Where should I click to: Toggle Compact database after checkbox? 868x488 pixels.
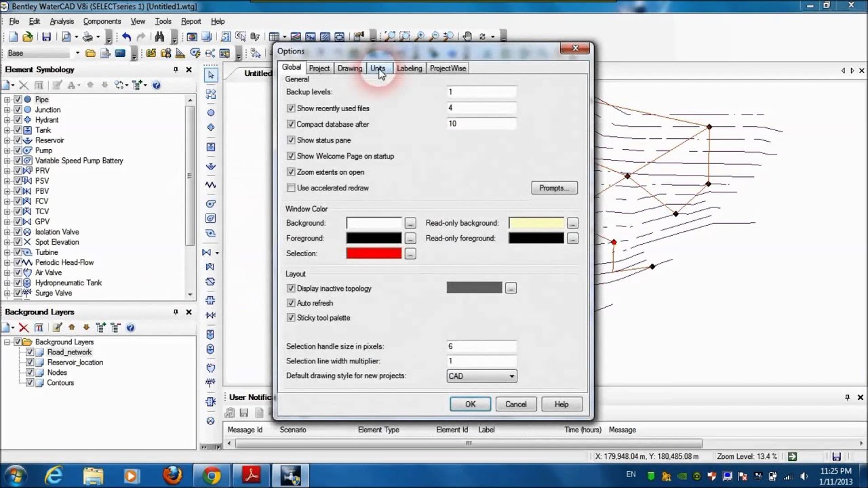(x=291, y=125)
